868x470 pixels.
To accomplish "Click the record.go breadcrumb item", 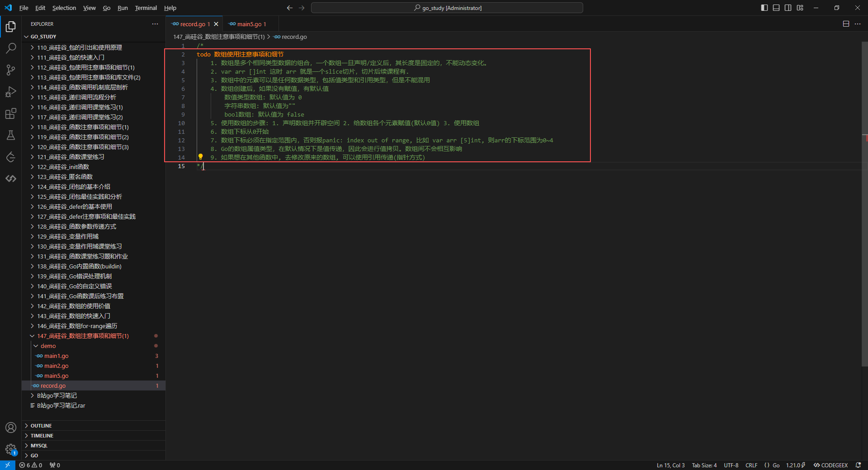I will [290, 37].
